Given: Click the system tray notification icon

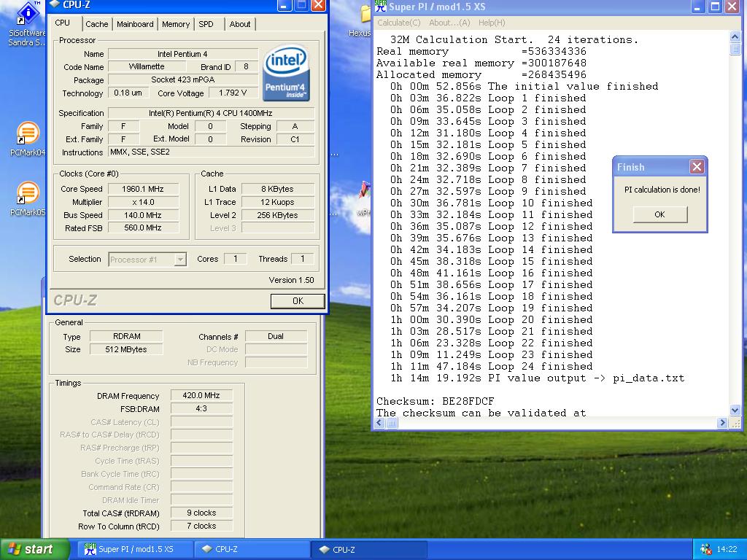Looking at the screenshot, I should coord(705,549).
